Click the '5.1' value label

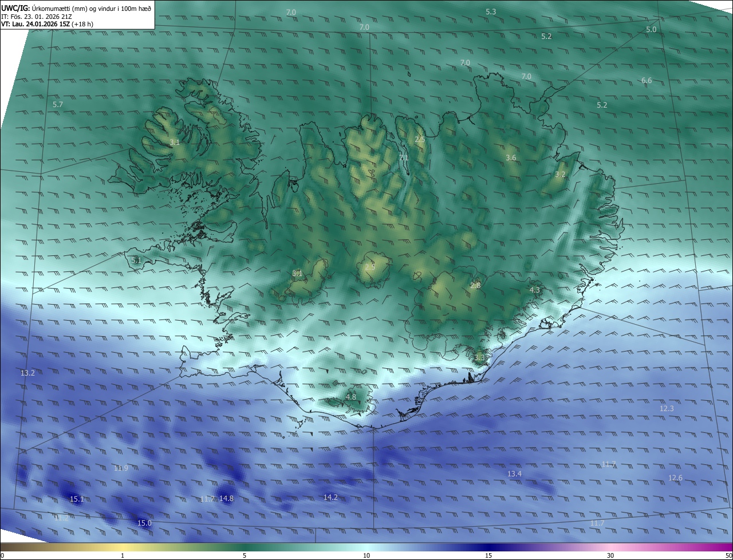136,261
